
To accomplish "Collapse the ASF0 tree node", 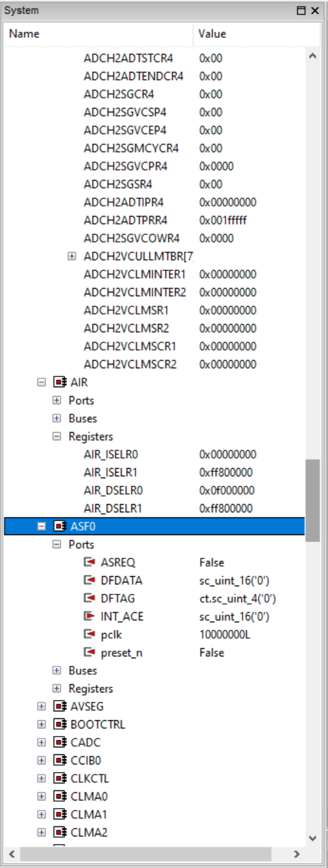I will pos(42,526).
